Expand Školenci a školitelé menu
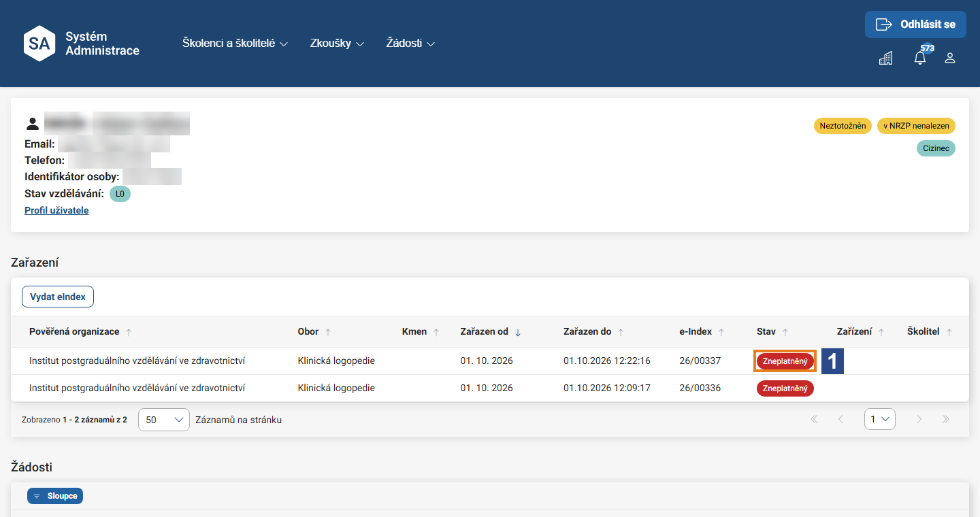The height and width of the screenshot is (517, 980). coord(235,43)
